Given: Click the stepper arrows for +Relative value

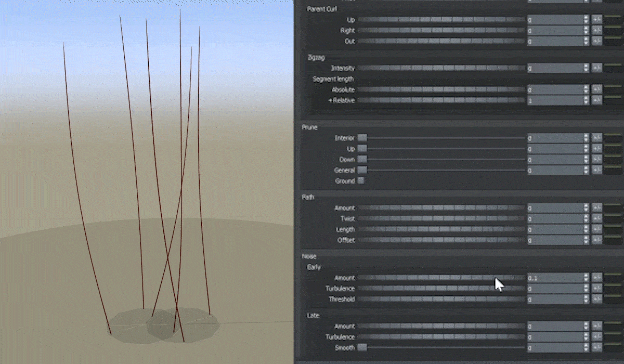Looking at the screenshot, I should point(586,100).
